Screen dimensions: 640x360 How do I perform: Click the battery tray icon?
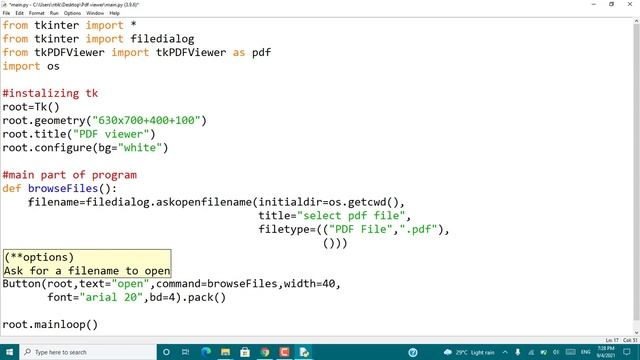(x=543, y=352)
